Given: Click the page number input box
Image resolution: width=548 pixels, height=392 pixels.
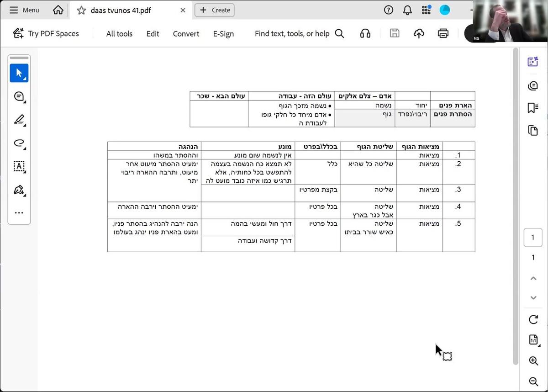Looking at the screenshot, I should (532, 238).
